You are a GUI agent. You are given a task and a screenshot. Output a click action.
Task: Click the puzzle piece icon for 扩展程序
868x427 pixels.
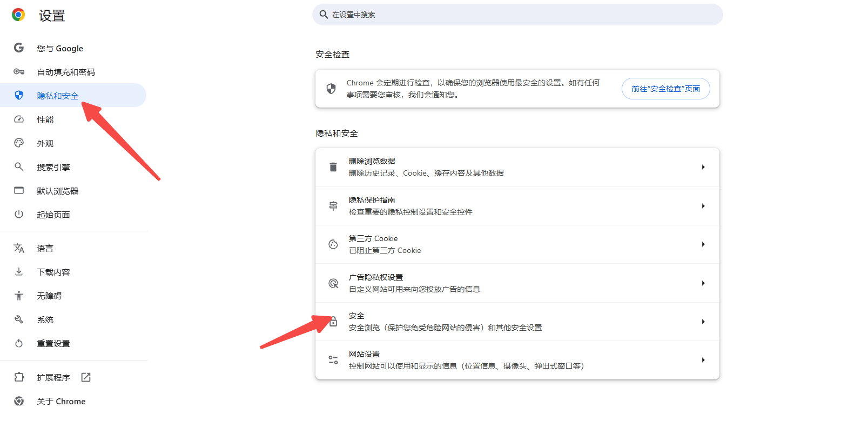pos(19,377)
